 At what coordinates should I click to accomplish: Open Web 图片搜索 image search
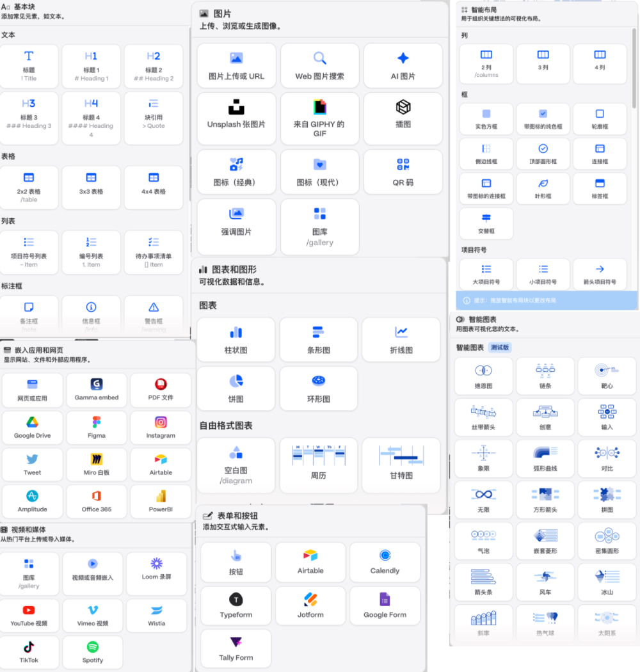[x=319, y=65]
